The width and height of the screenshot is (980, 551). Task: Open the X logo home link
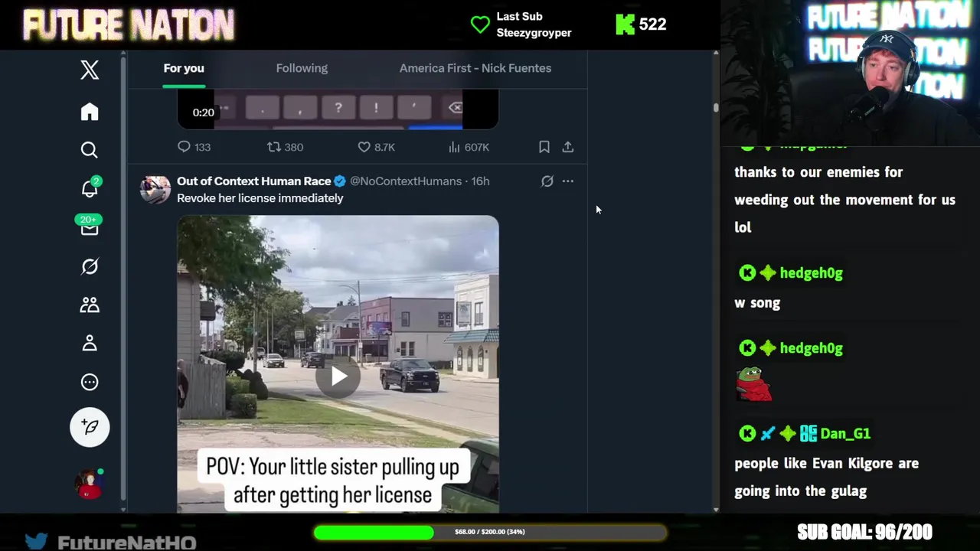(x=90, y=70)
